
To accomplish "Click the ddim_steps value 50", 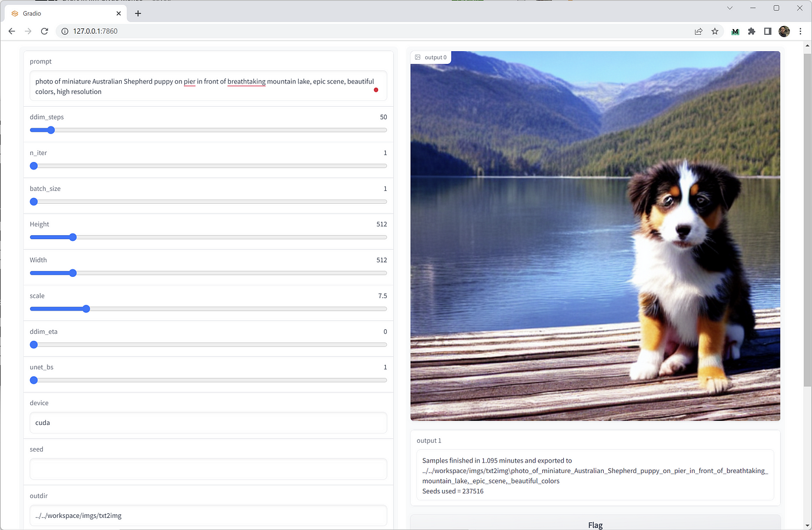I will pyautogui.click(x=383, y=117).
